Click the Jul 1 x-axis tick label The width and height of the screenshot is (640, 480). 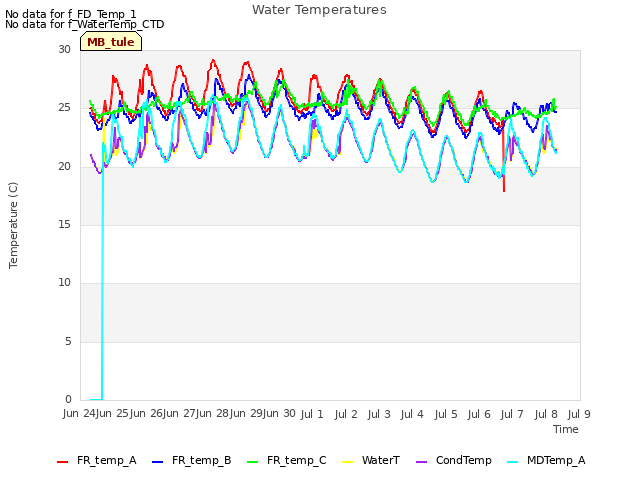pos(312,414)
